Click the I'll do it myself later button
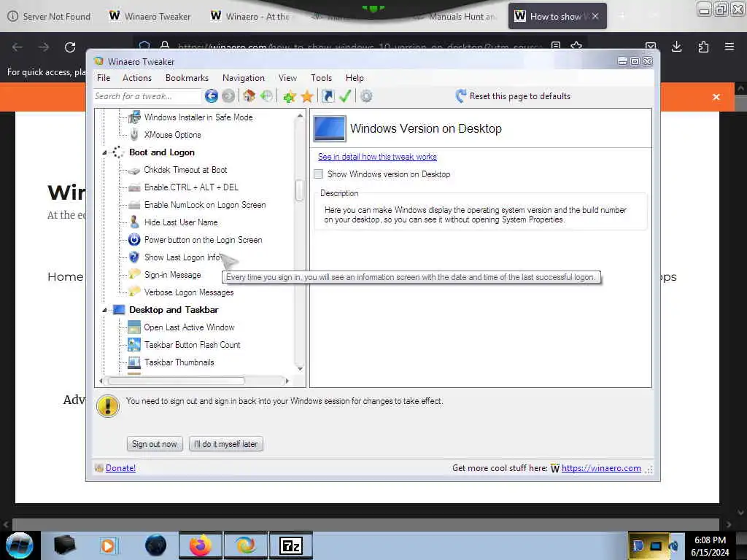Image resolution: width=747 pixels, height=560 pixels. [x=226, y=444]
